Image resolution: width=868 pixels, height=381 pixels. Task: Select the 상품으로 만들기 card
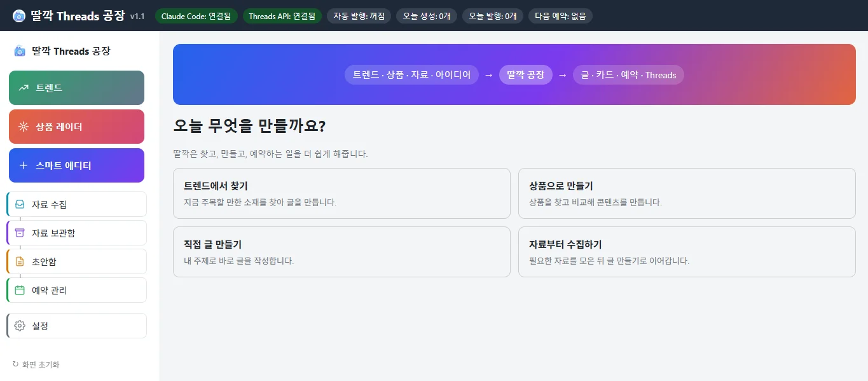pyautogui.click(x=687, y=193)
